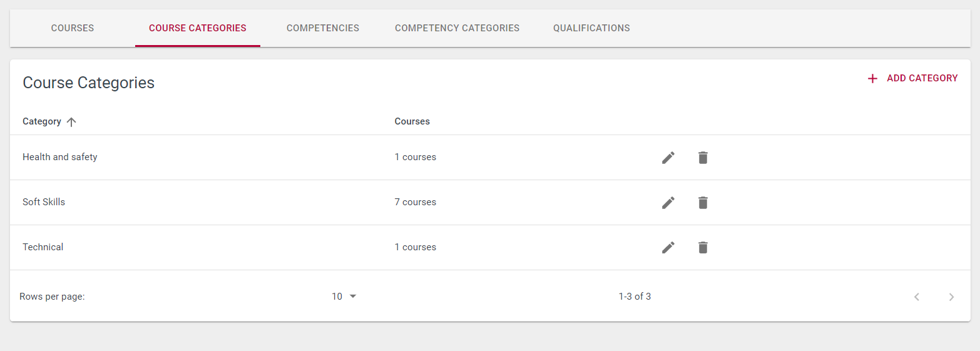Screen dimensions: 980x351
Task: Select the Competency Categories tab
Action: pos(457,28)
